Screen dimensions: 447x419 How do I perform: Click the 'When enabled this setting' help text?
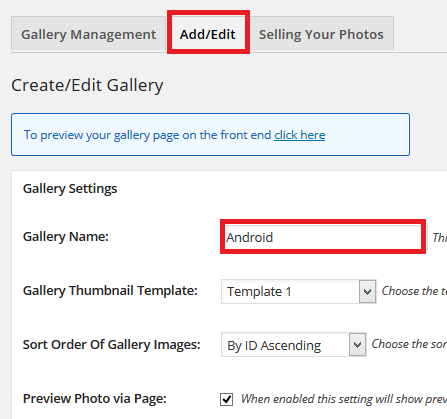tap(344, 399)
